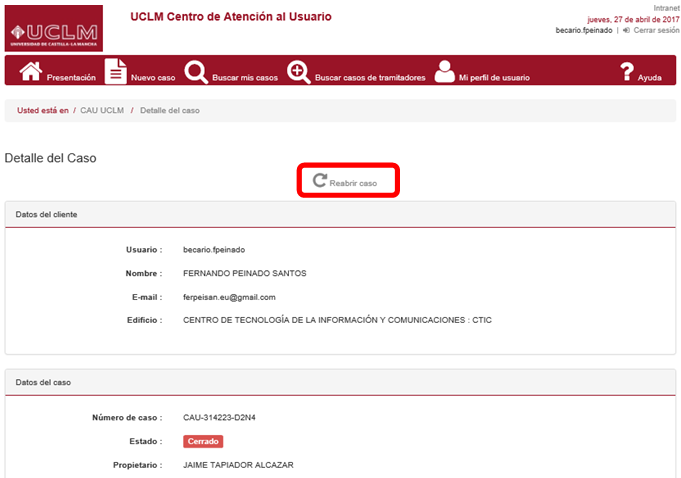The width and height of the screenshot is (681, 478).
Task: Open Mi perfil de usuario
Action: coord(494,78)
